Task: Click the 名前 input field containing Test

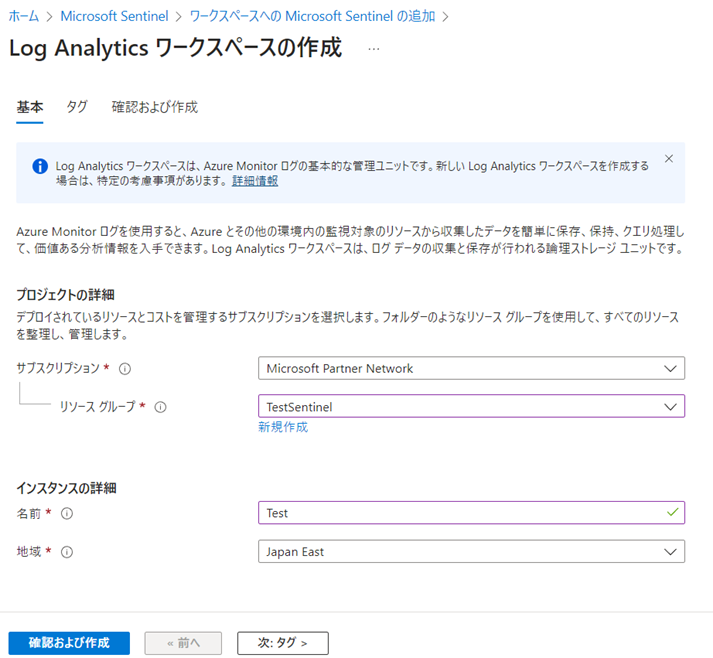Action: point(460,513)
